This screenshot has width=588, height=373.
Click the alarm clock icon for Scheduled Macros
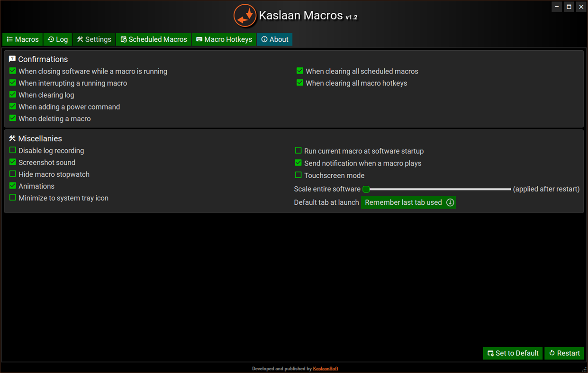click(124, 39)
